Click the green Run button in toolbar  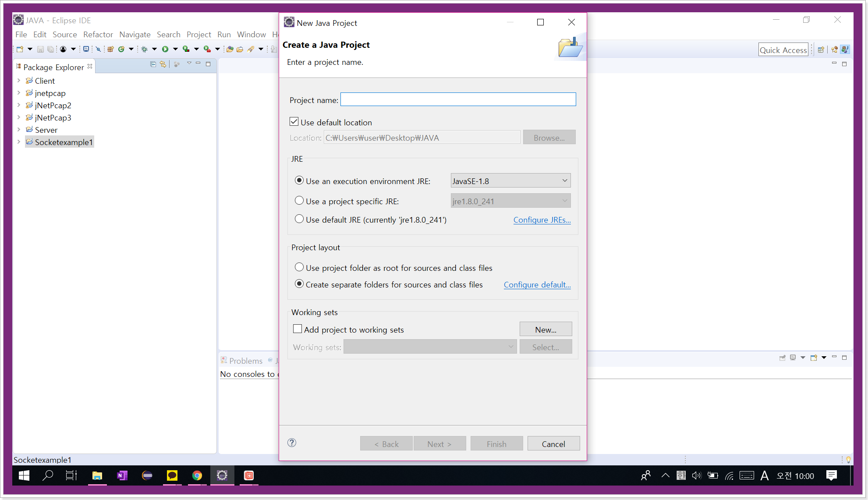tap(165, 49)
